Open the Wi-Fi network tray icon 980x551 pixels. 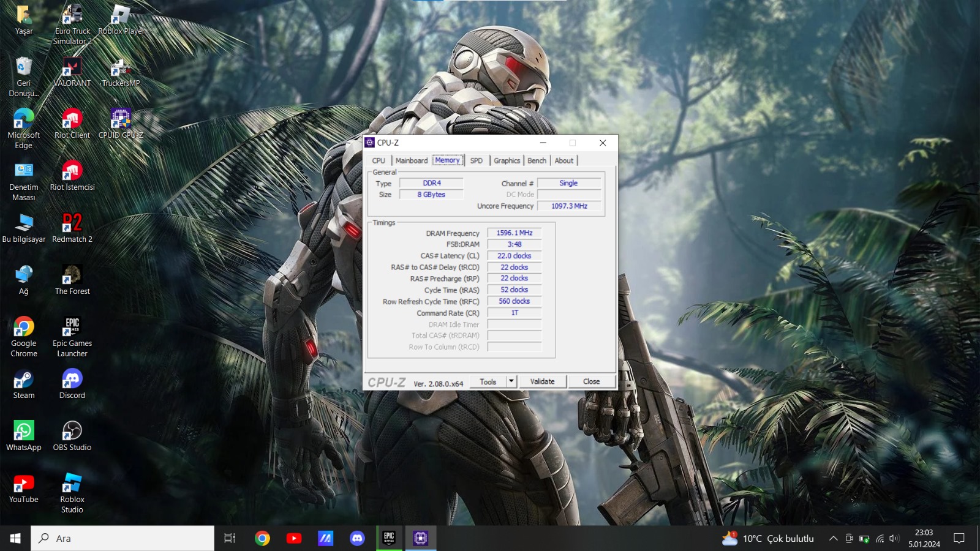pos(880,539)
